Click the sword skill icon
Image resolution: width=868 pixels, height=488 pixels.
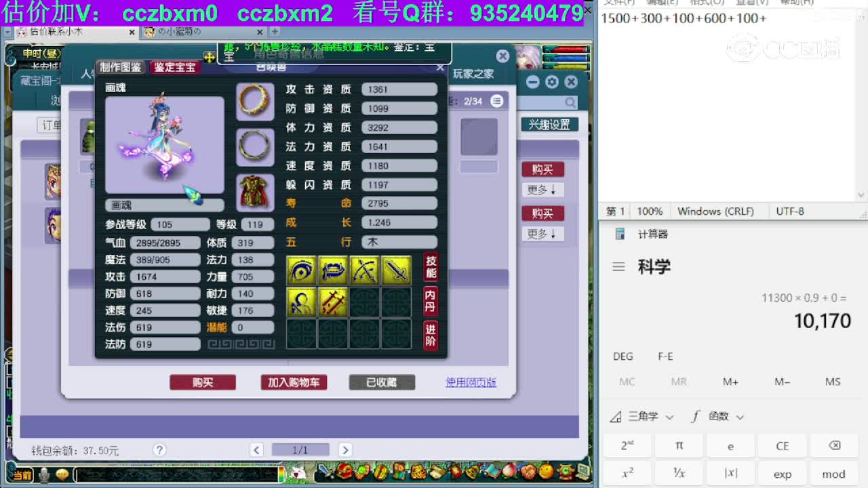397,270
